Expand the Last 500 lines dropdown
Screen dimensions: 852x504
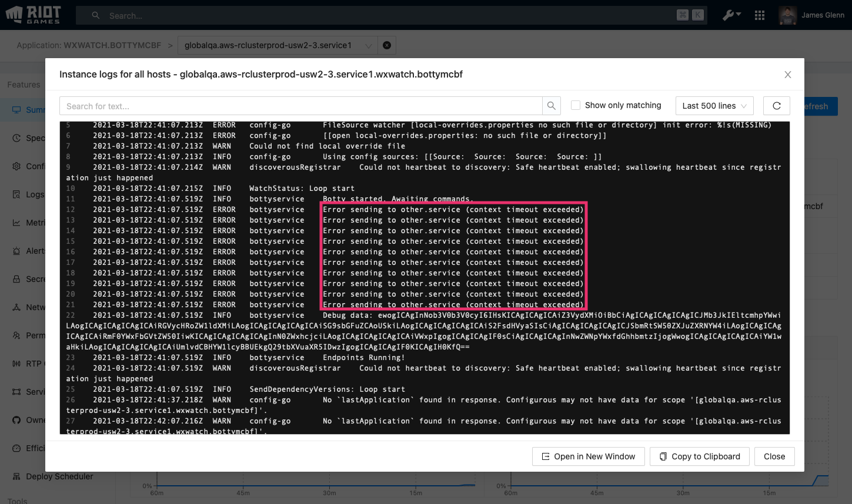tap(714, 106)
